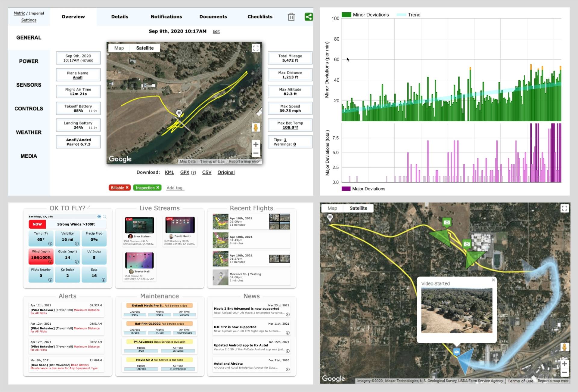Click the search icon beside San Diego location
This screenshot has height=392, width=578.
105,217
